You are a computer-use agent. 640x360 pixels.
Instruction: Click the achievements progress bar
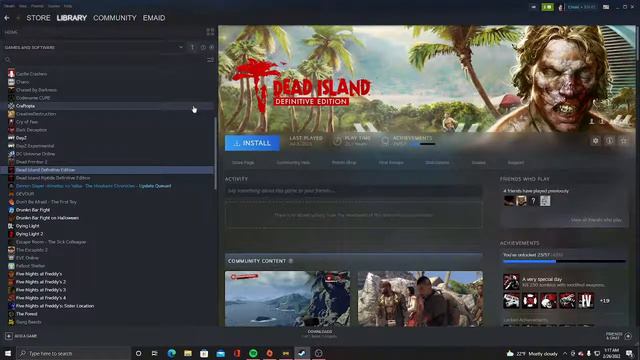(564, 261)
